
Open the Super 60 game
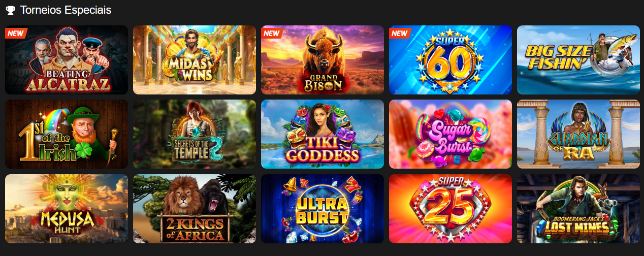pos(450,60)
